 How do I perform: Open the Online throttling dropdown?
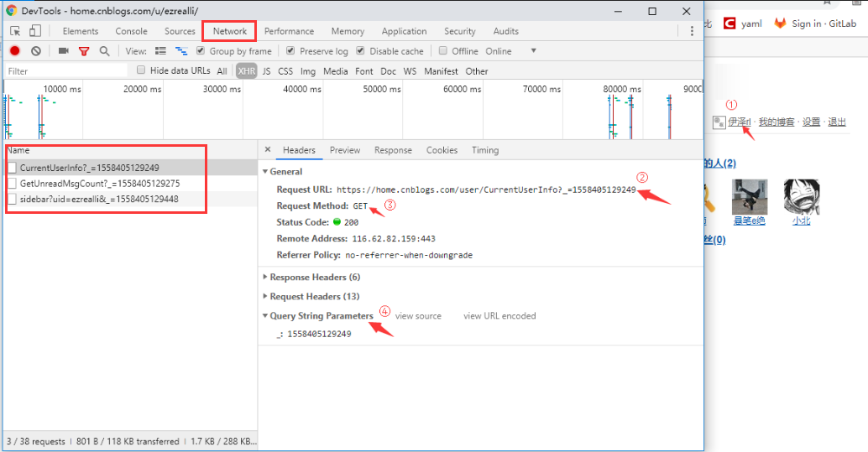pos(532,51)
